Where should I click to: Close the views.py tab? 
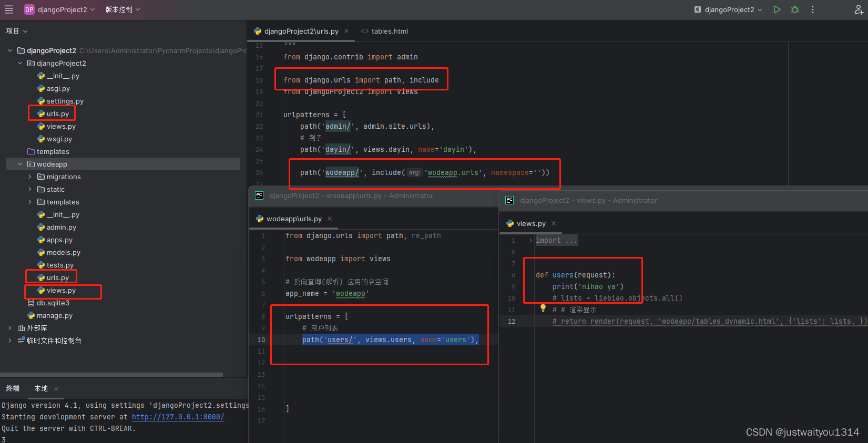coord(554,223)
